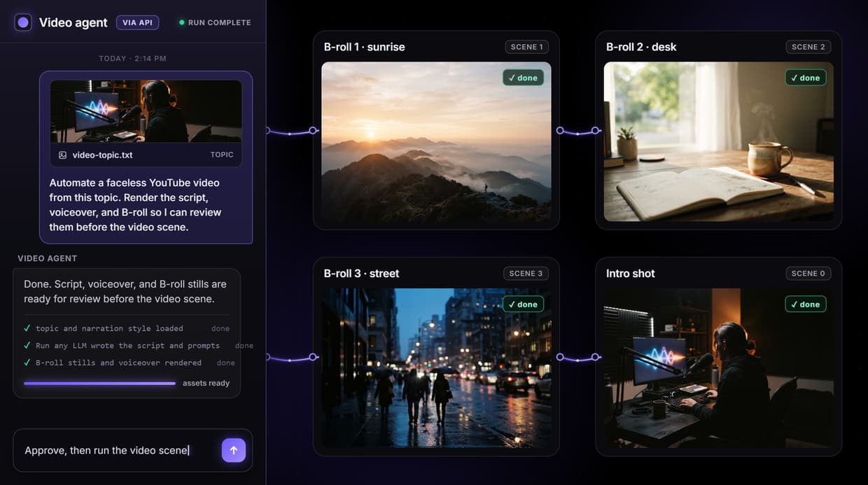Image resolution: width=868 pixels, height=485 pixels.
Task: Select the SCENE 2 tag
Action: tap(808, 47)
